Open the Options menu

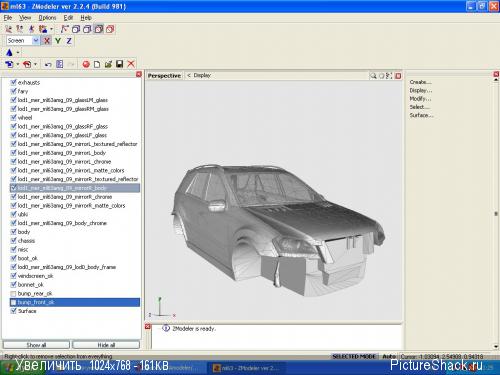coord(47,18)
